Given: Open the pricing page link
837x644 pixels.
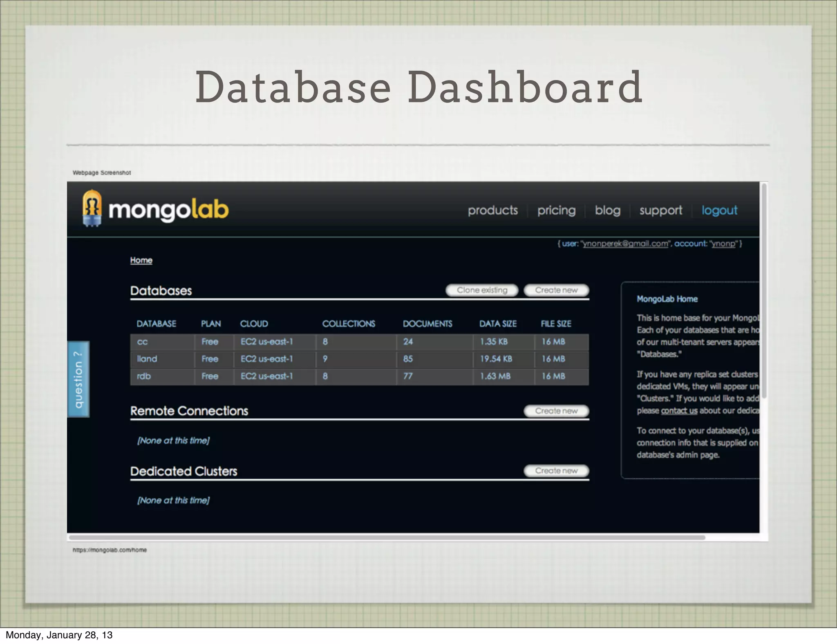Looking at the screenshot, I should click(556, 210).
